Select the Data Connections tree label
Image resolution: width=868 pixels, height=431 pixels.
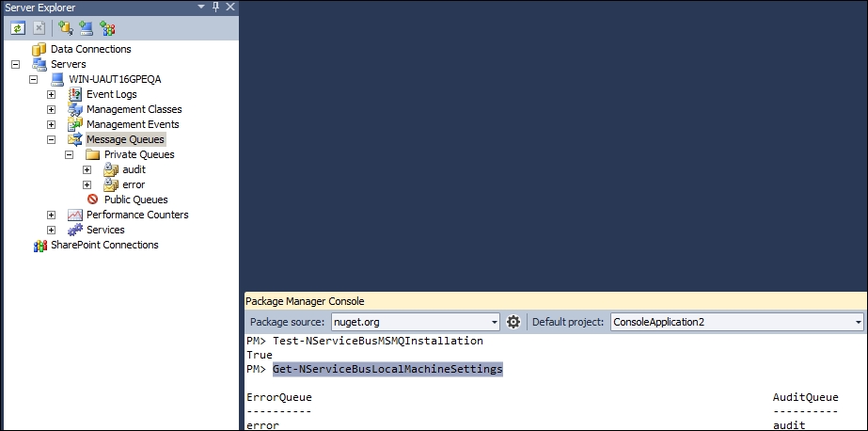click(x=91, y=49)
